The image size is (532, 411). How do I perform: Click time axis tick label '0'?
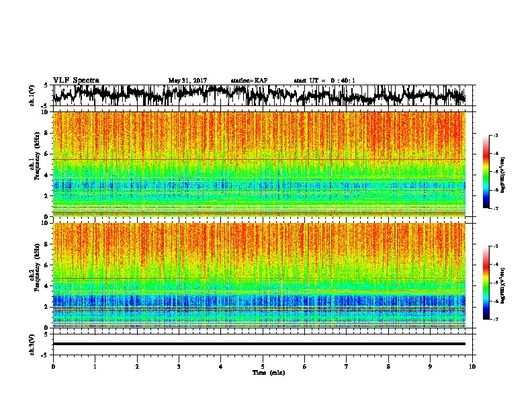(x=53, y=366)
